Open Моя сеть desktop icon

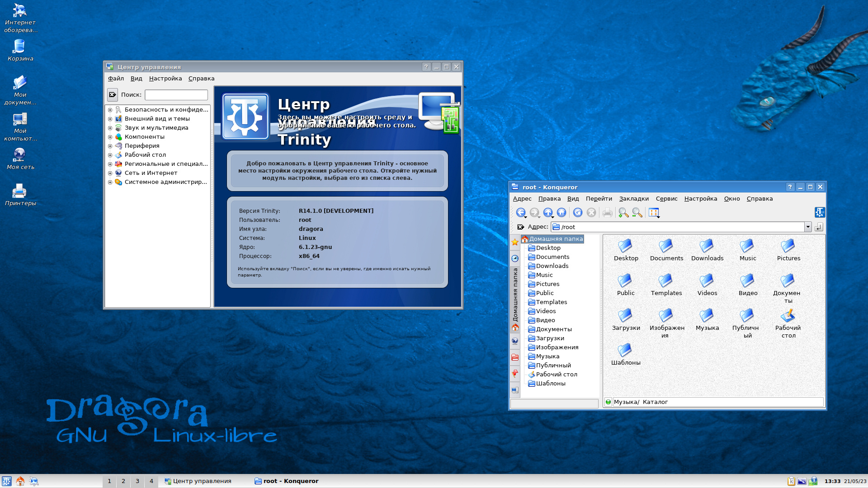click(20, 159)
